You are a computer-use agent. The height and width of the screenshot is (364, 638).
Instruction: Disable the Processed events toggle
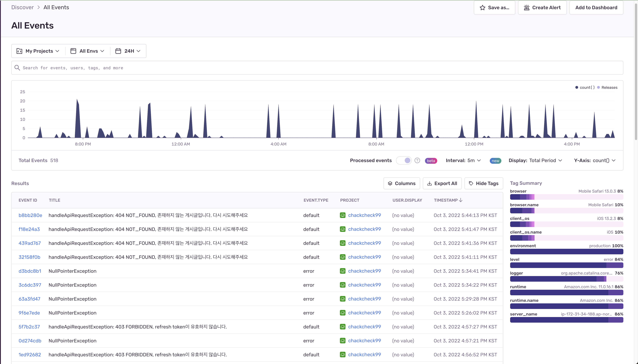click(x=404, y=160)
